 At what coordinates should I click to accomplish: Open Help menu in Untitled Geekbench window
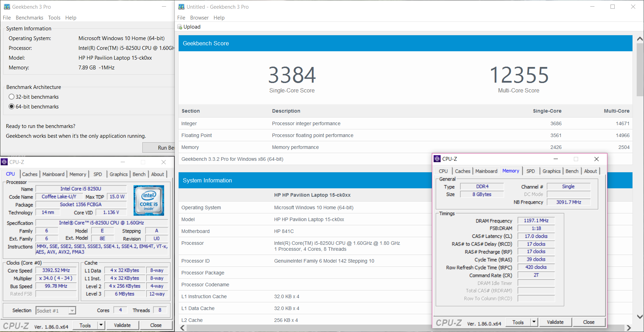(x=219, y=18)
